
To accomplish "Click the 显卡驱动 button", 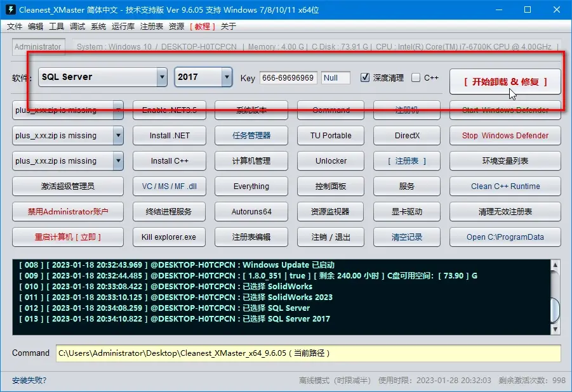I will [x=407, y=211].
